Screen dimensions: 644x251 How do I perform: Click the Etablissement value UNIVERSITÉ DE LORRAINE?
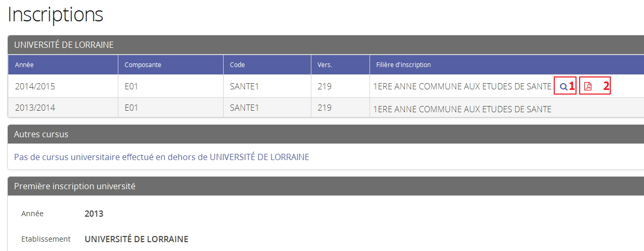136,239
